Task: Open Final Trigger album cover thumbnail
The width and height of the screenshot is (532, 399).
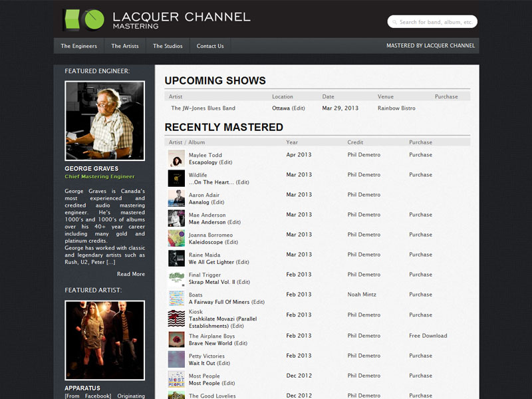Action: [176, 278]
